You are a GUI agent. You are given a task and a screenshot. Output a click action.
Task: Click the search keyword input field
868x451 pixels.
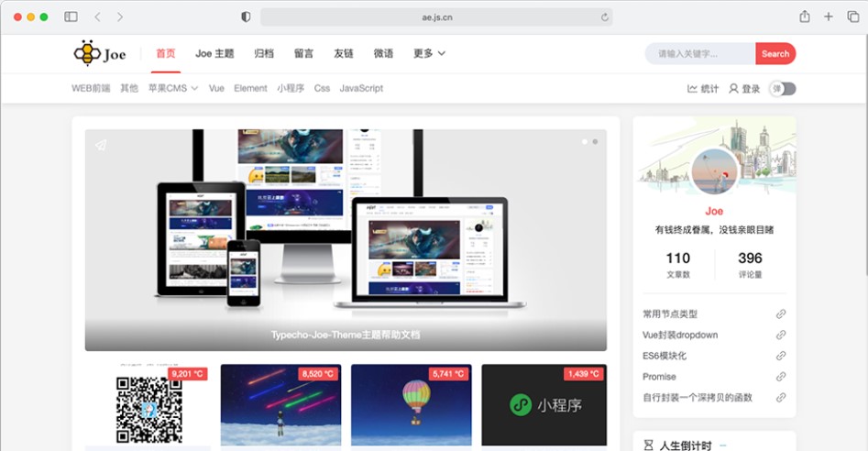(x=700, y=54)
